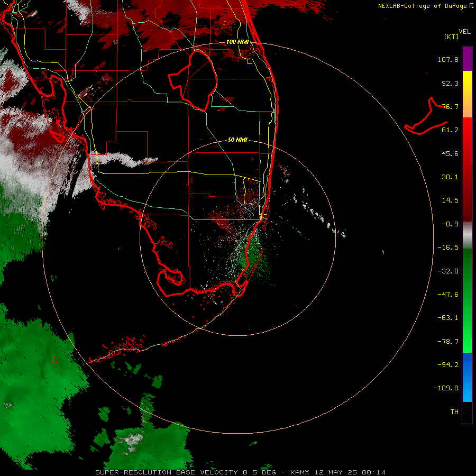Click the -109.8 velocity scale value
476x476 pixels.
[446, 388]
